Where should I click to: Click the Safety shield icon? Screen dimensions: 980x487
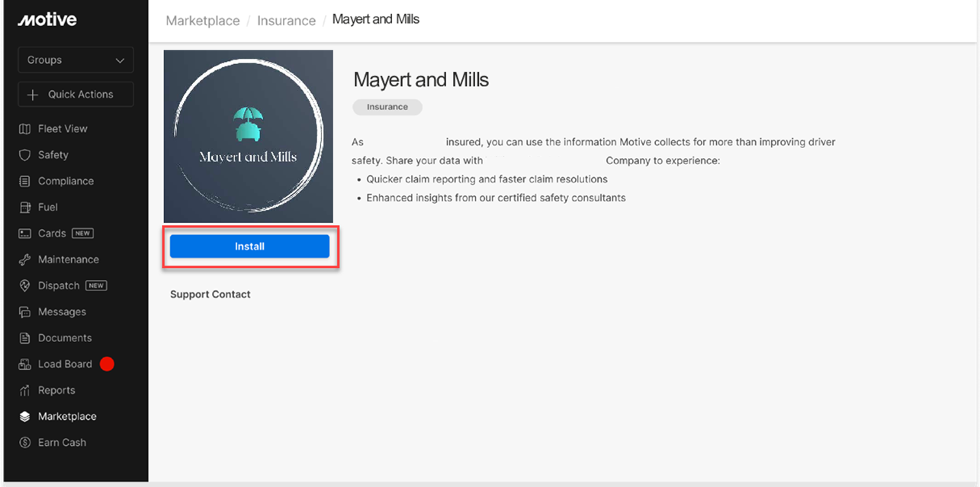[x=24, y=155]
